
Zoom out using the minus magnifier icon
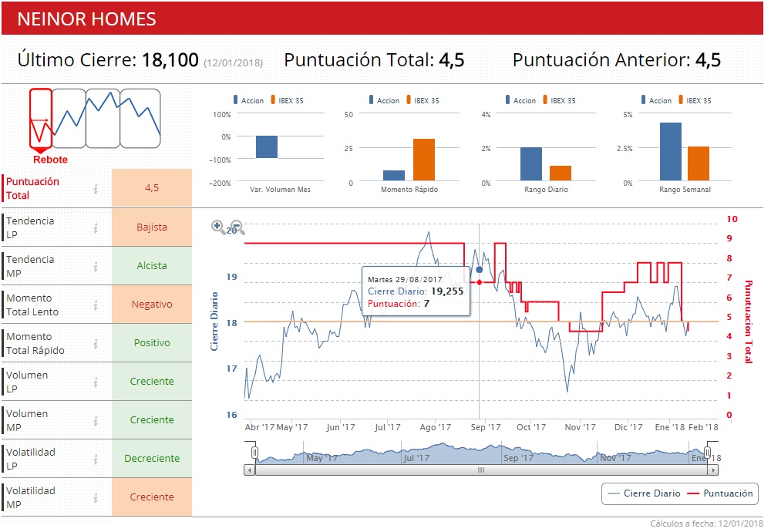click(x=237, y=226)
